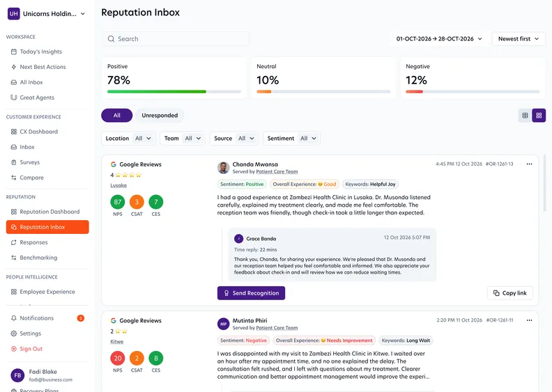Click the Notifications bell icon
Screen dimensions: 552x392
(14, 318)
